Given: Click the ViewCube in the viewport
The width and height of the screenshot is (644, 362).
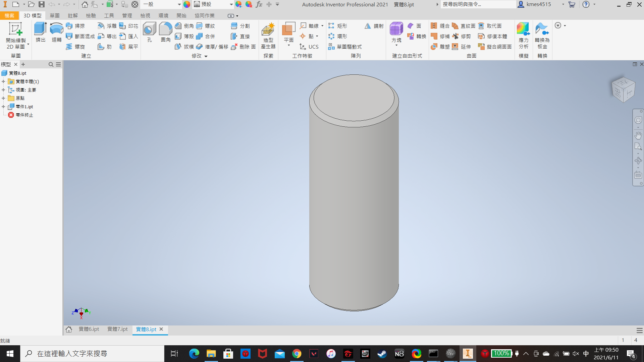Looking at the screenshot, I should pos(623,89).
